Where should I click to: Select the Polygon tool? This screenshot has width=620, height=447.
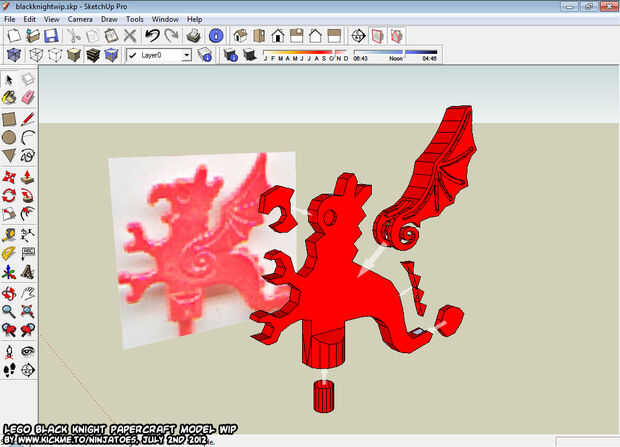coord(9,155)
